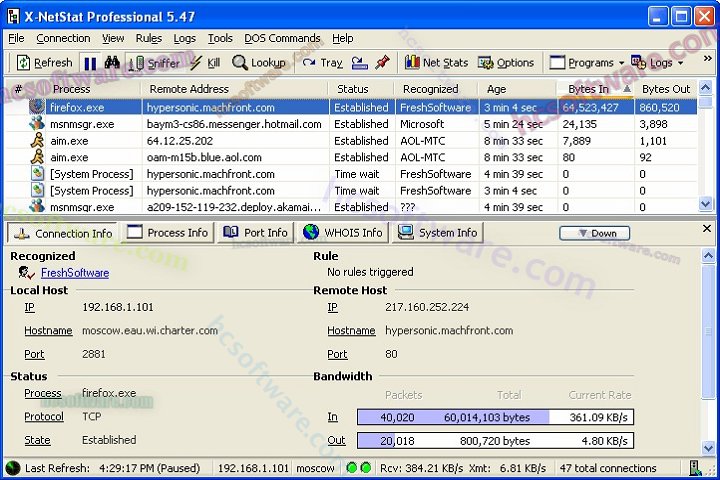Sort by Bytes Out column header
This screenshot has height=480, width=720.
point(666,89)
